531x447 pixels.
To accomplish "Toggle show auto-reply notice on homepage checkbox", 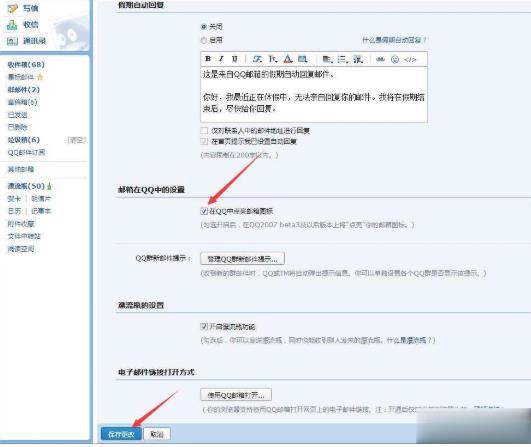I will click(204, 141).
